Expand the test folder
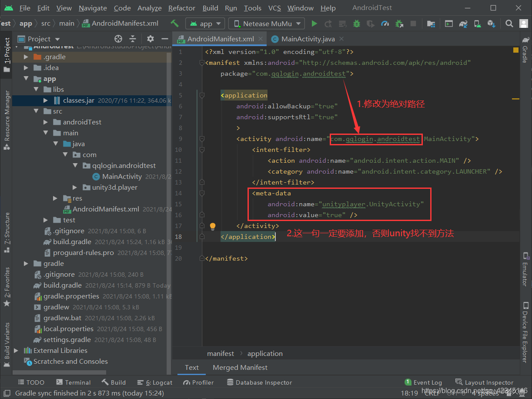This screenshot has width=532, height=399. (x=45, y=220)
